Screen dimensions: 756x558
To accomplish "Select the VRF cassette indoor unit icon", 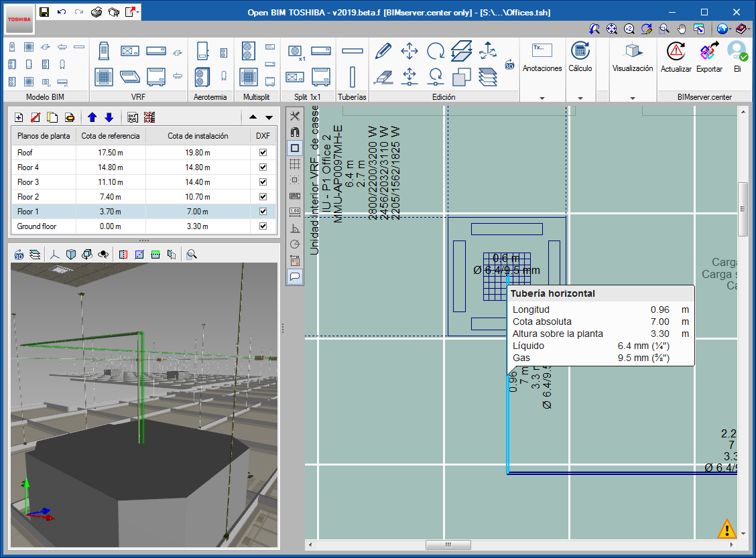I will pos(104,76).
